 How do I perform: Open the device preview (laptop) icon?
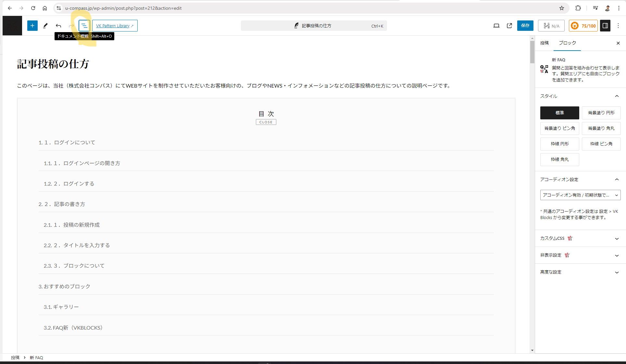tap(496, 26)
